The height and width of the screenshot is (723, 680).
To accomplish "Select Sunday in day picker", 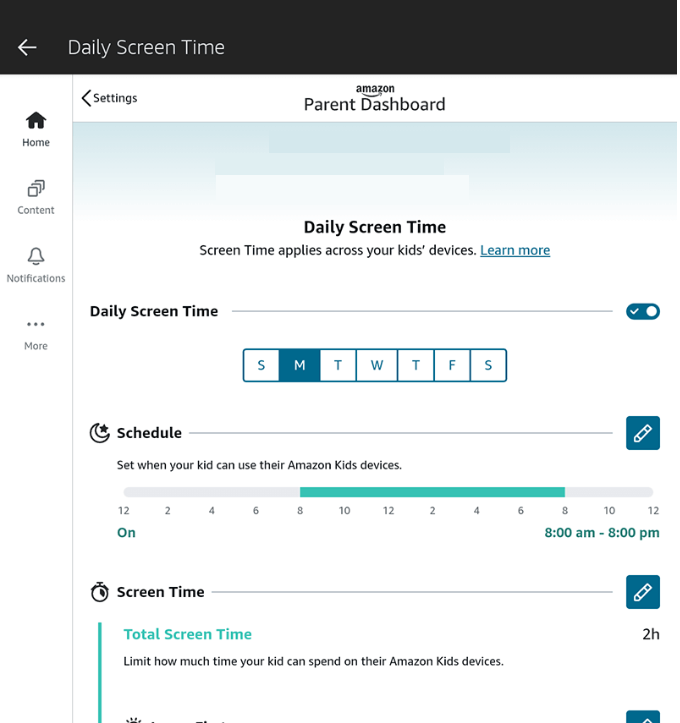I will 261,365.
